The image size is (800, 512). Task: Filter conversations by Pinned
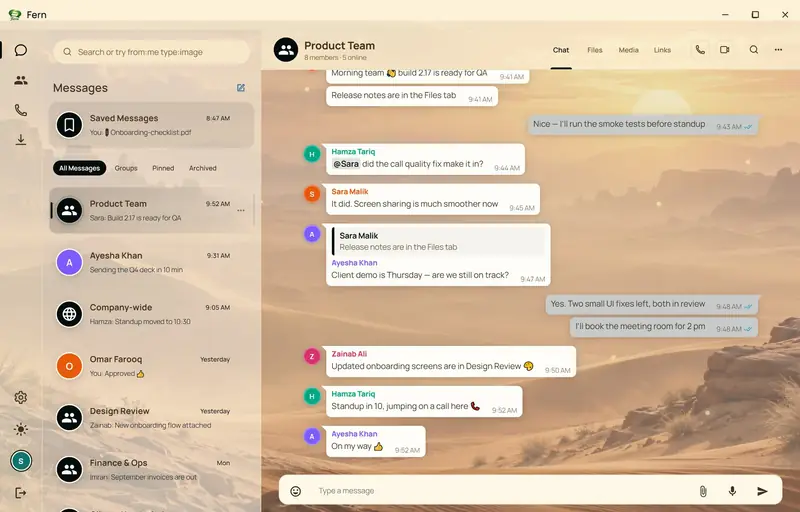(163, 168)
